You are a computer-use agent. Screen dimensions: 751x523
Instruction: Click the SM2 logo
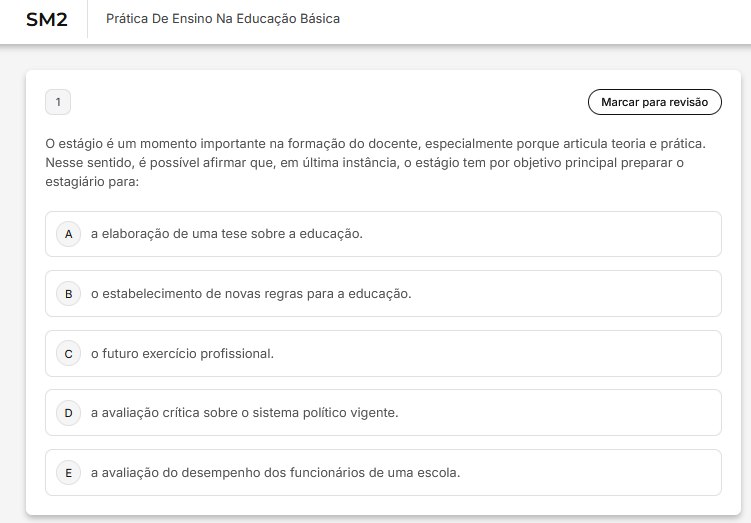point(46,19)
